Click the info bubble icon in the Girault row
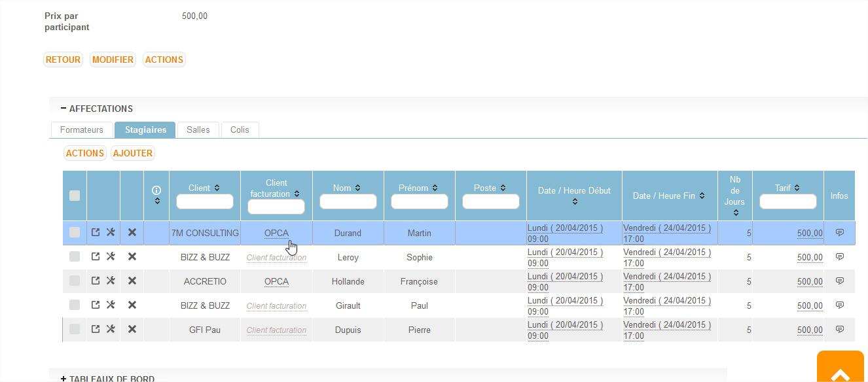Image resolution: width=868 pixels, height=382 pixels. 839,305
